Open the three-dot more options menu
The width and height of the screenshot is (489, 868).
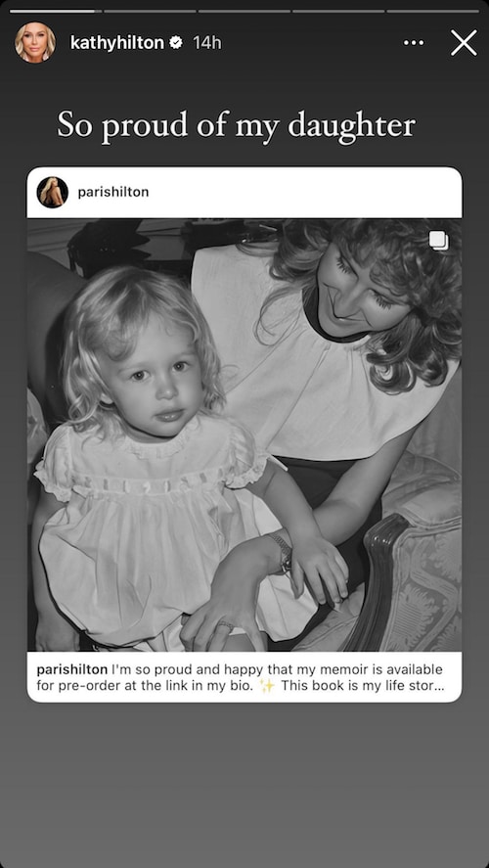(414, 43)
